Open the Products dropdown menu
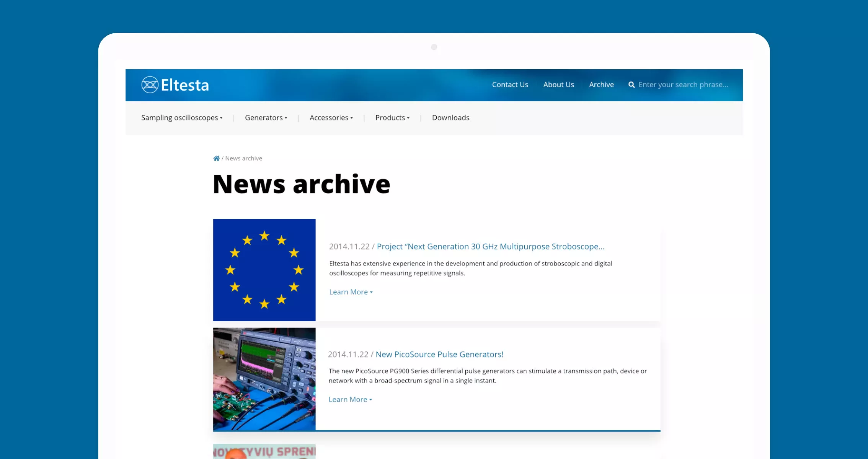 (x=392, y=118)
